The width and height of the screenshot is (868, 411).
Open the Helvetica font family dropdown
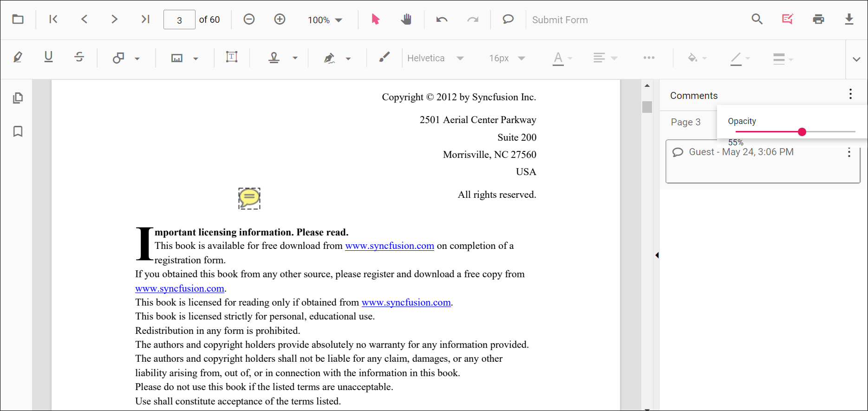pos(435,58)
